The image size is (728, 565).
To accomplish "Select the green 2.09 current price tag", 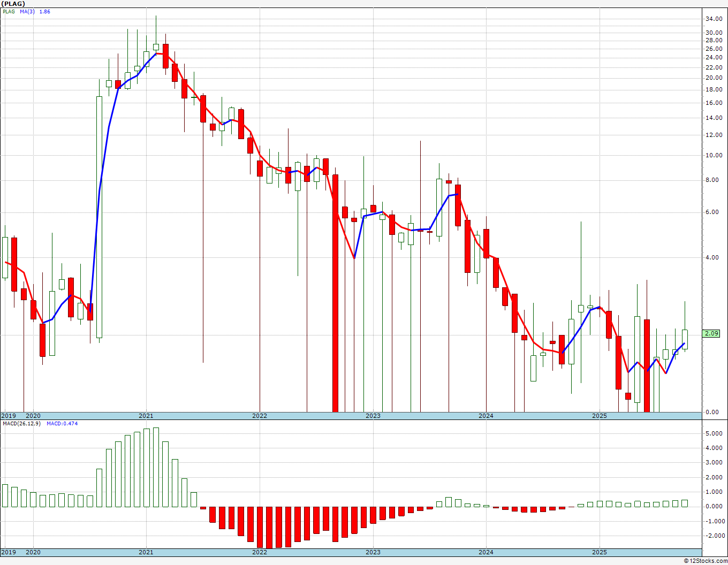I will (711, 334).
